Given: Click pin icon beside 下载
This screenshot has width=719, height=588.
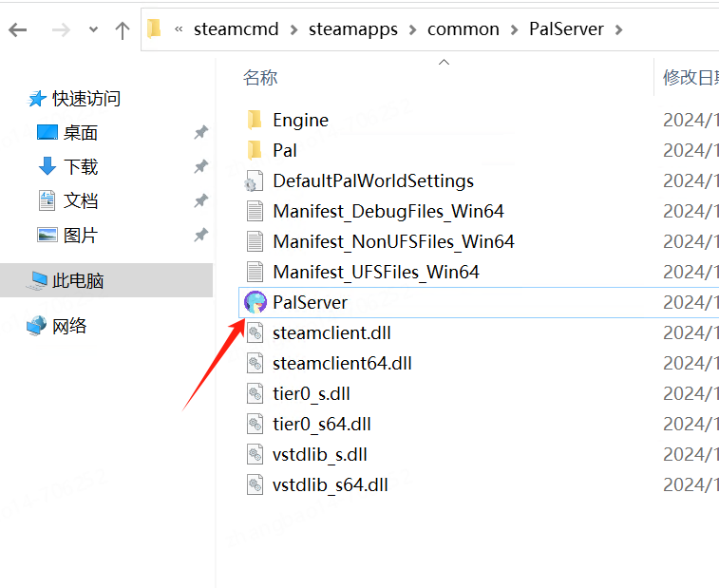Looking at the screenshot, I should (x=200, y=166).
